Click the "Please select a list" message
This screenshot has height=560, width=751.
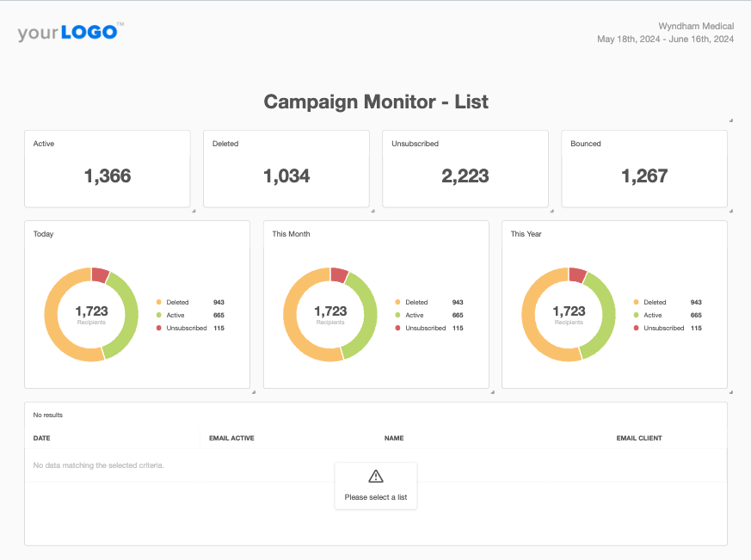376,497
